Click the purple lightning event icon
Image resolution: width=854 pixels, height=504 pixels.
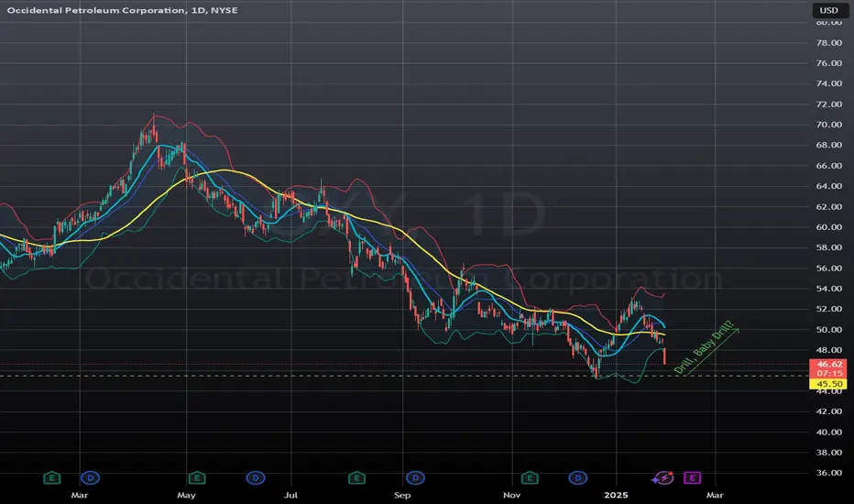(662, 478)
